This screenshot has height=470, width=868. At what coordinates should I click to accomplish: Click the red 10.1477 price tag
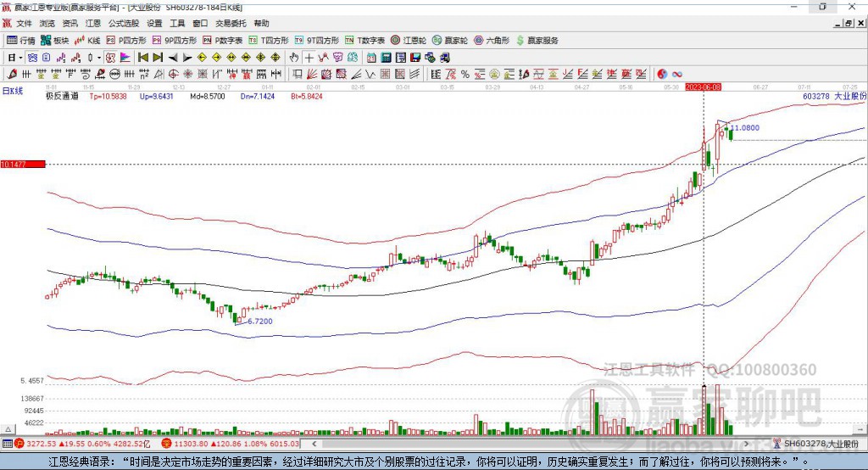23,164
